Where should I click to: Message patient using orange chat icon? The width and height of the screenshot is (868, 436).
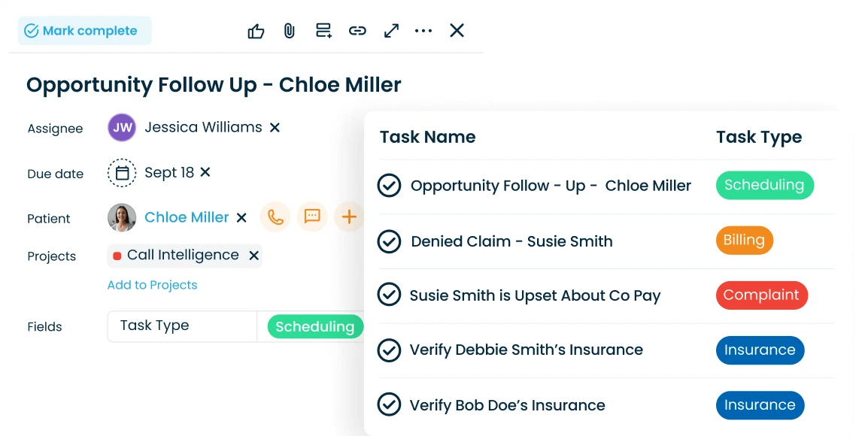(312, 218)
